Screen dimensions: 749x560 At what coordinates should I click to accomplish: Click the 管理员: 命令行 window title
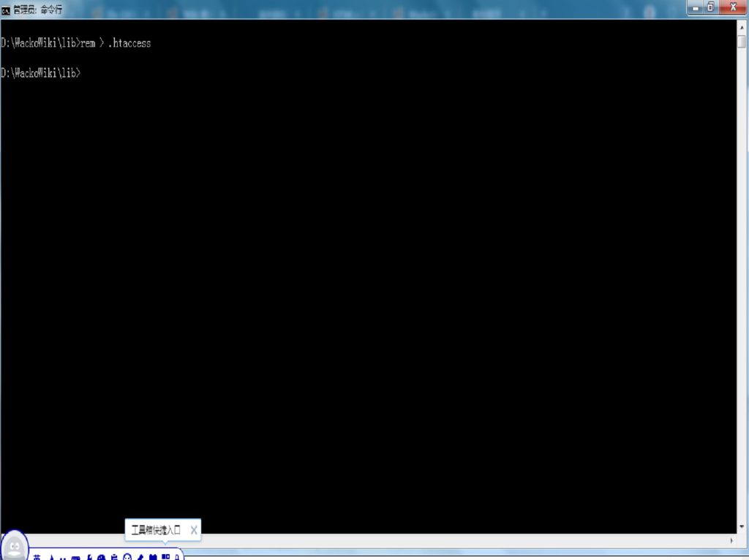coord(38,10)
